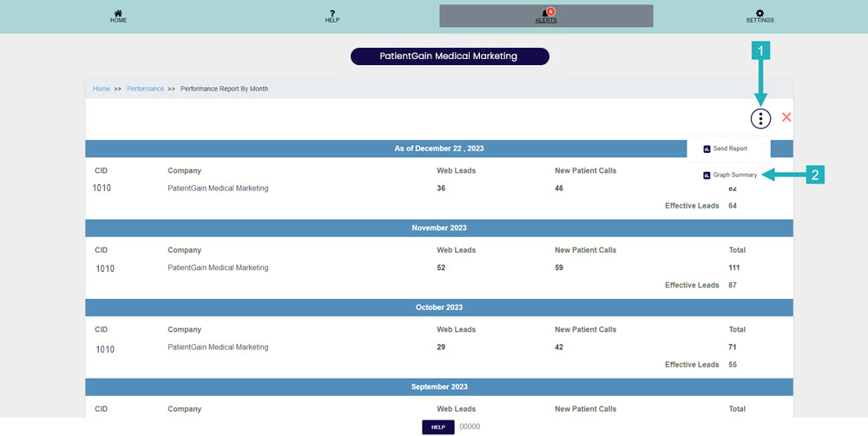This screenshot has width=868, height=436.
Task: Click New Patient Calls header under October
Action: (585, 330)
